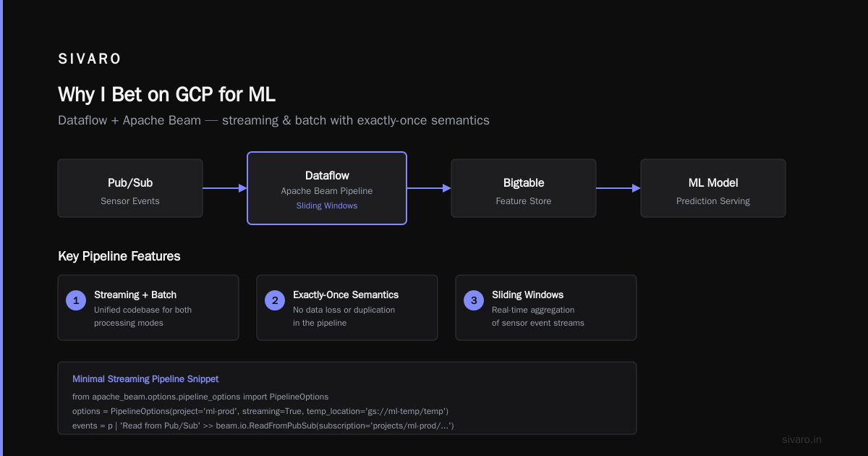Click the number 3 circle badge

pos(474,300)
